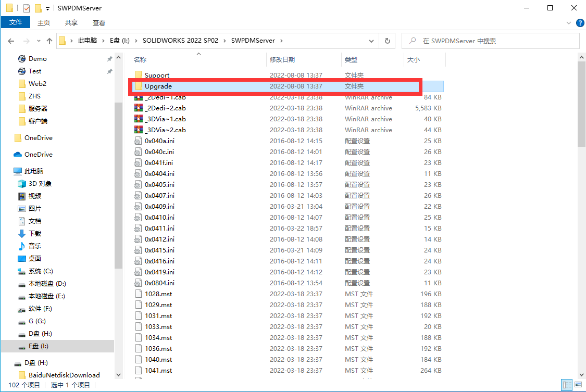
Task: Switch to details view layout
Action: coord(567,385)
